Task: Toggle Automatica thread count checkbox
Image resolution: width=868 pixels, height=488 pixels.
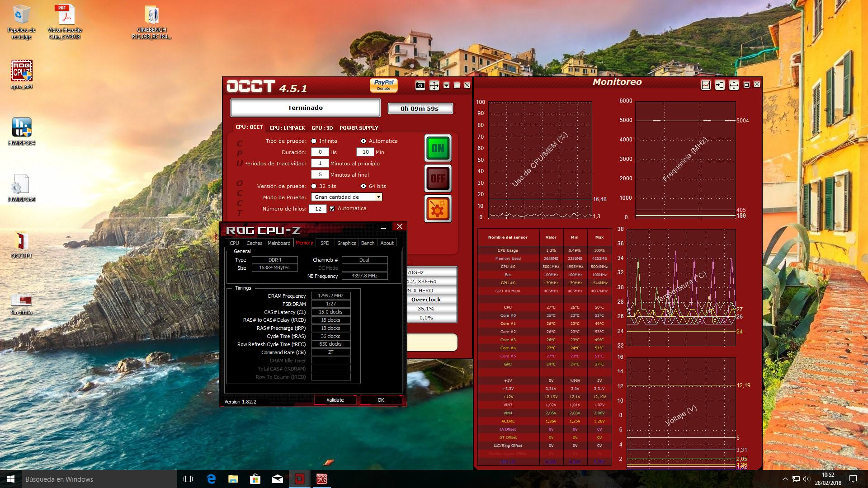Action: click(x=332, y=208)
